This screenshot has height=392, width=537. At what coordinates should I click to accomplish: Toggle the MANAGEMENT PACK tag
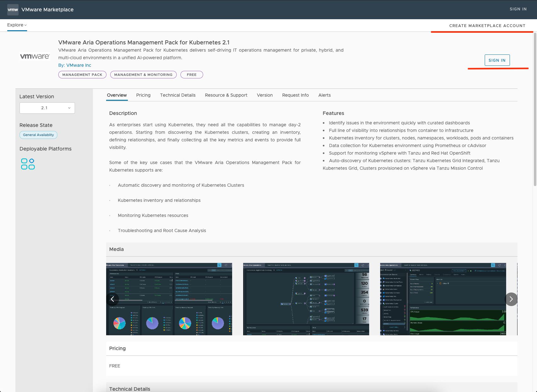[x=82, y=75]
